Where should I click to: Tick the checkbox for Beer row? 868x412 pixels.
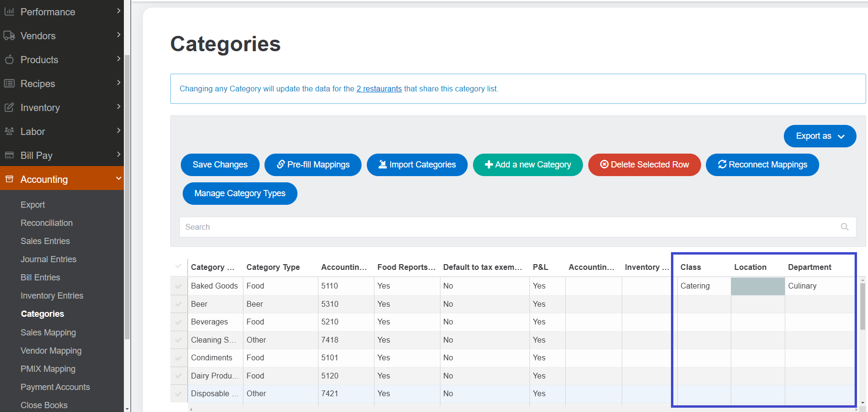click(x=178, y=304)
